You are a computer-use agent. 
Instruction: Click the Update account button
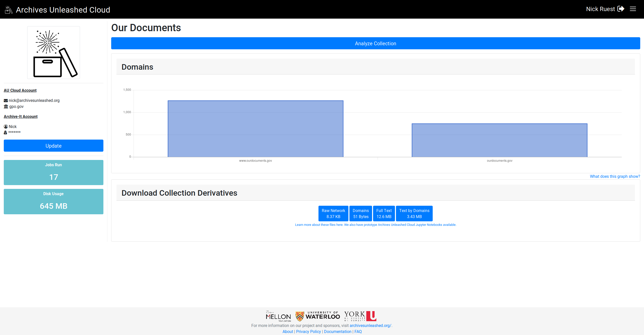point(54,146)
